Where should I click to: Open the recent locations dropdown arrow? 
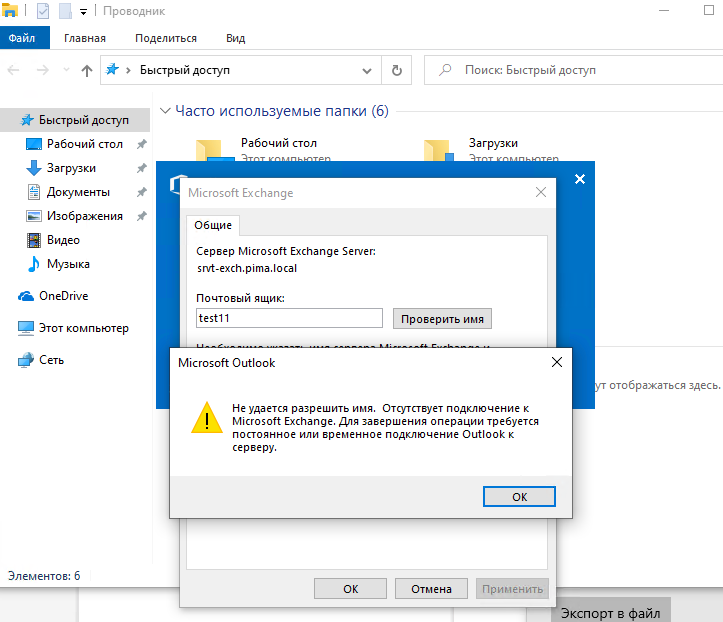66,70
